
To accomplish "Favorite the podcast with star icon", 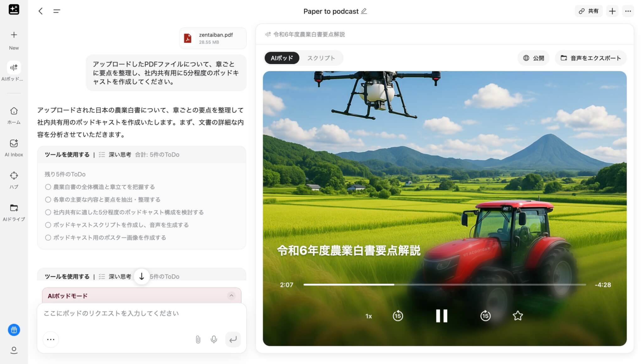I will pos(518,316).
